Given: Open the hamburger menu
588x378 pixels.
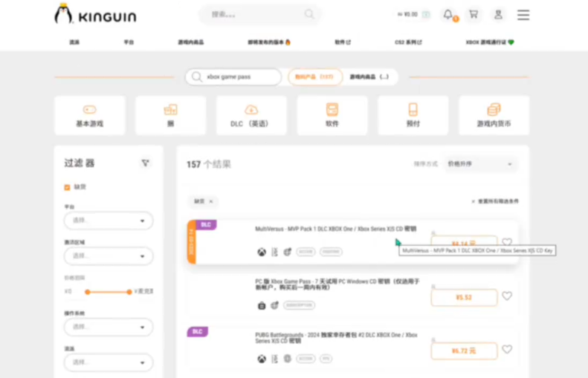Looking at the screenshot, I should (523, 15).
